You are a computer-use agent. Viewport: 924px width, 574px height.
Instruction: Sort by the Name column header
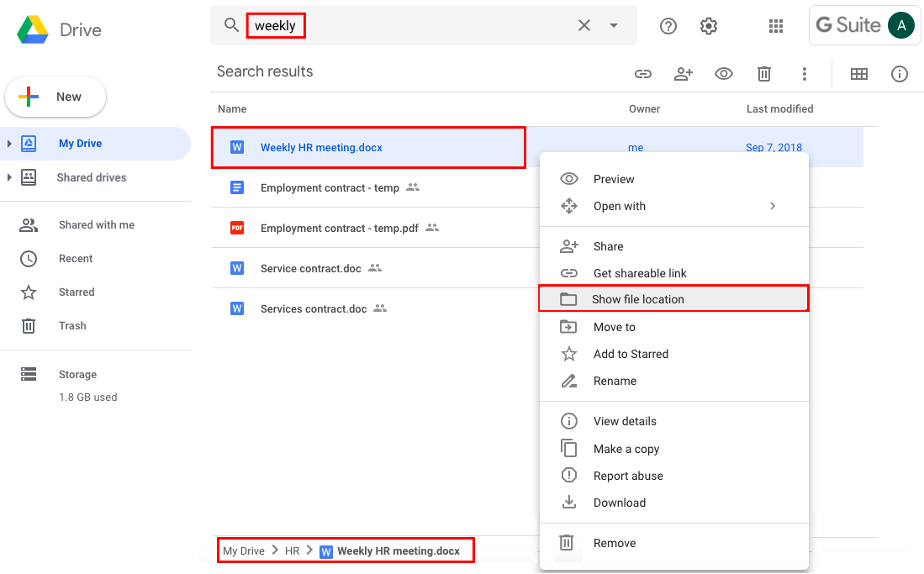(232, 109)
